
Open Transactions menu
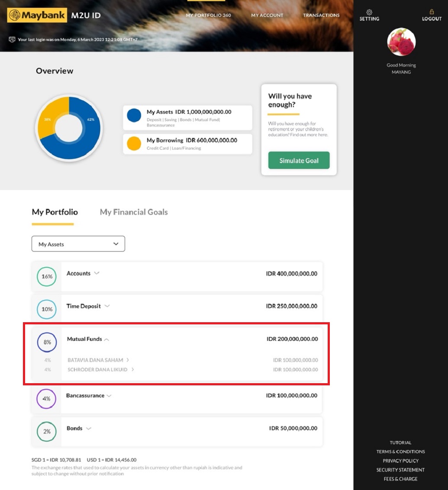pos(321,15)
